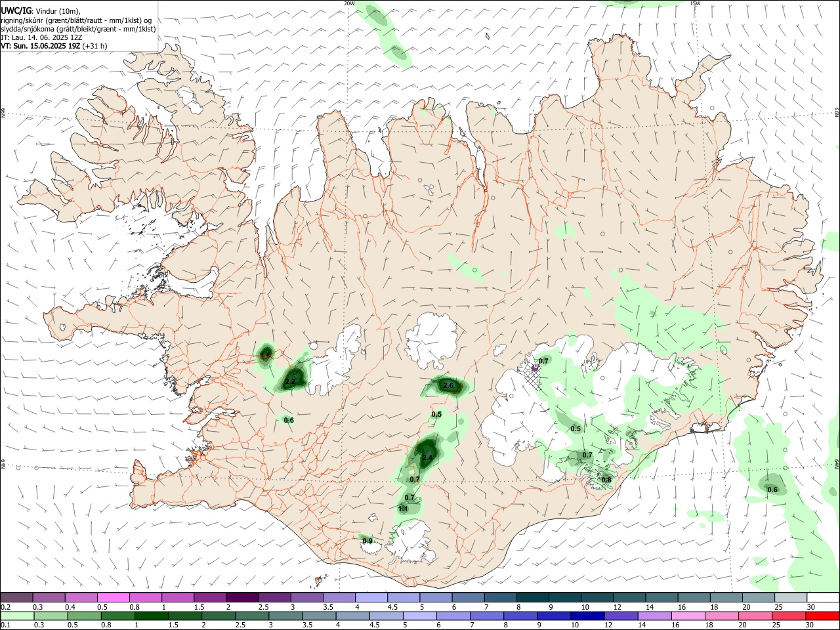Image resolution: width=840 pixels, height=630 pixels.
Task: Click the UWC/IG title text
Action: coord(16,10)
